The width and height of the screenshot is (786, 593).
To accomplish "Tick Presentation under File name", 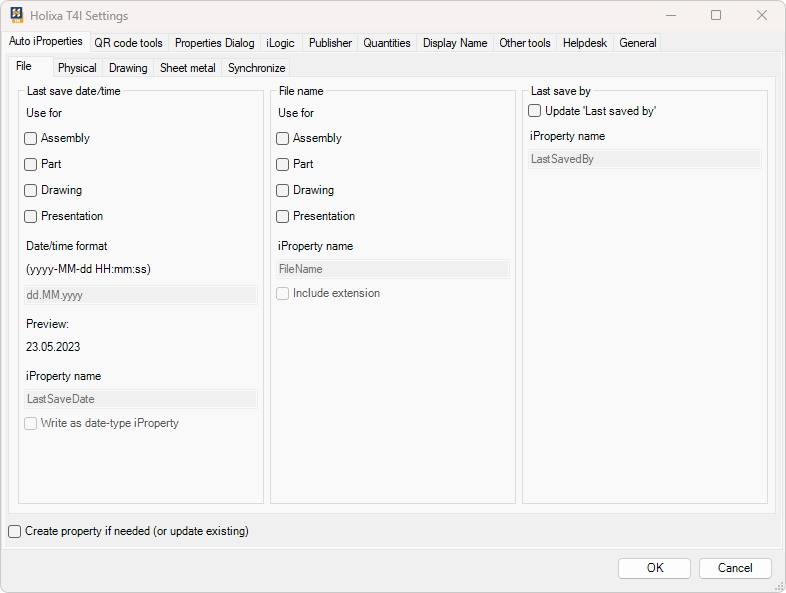I will 283,217.
